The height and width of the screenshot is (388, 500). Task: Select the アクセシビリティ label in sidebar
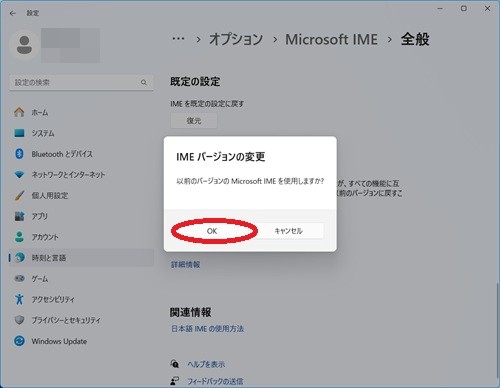tap(53, 299)
